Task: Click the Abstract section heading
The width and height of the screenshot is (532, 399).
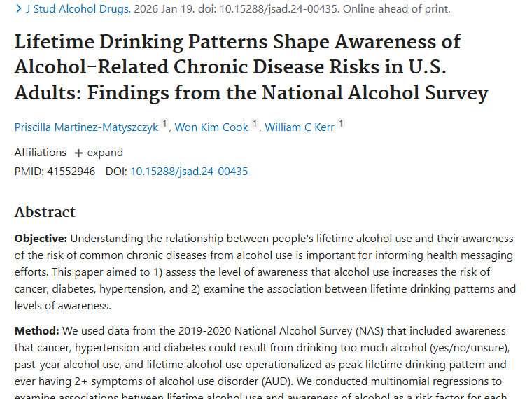Action: point(45,212)
